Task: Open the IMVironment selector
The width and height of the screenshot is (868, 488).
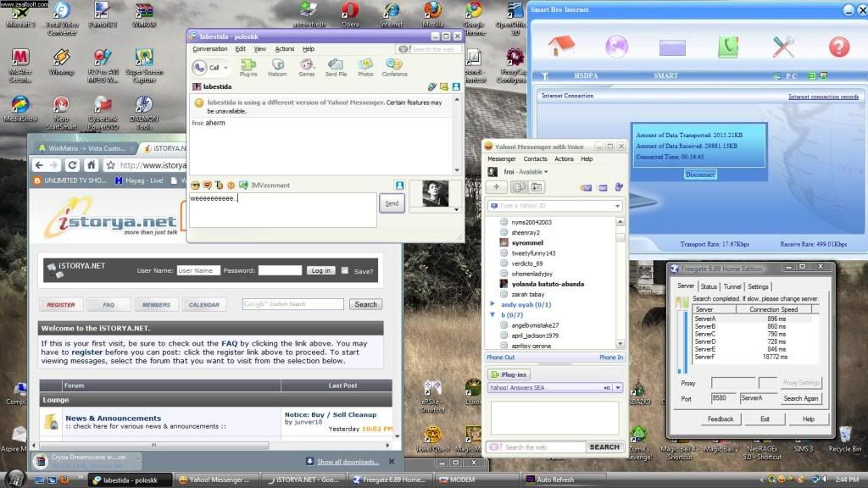Action: [x=264, y=186]
